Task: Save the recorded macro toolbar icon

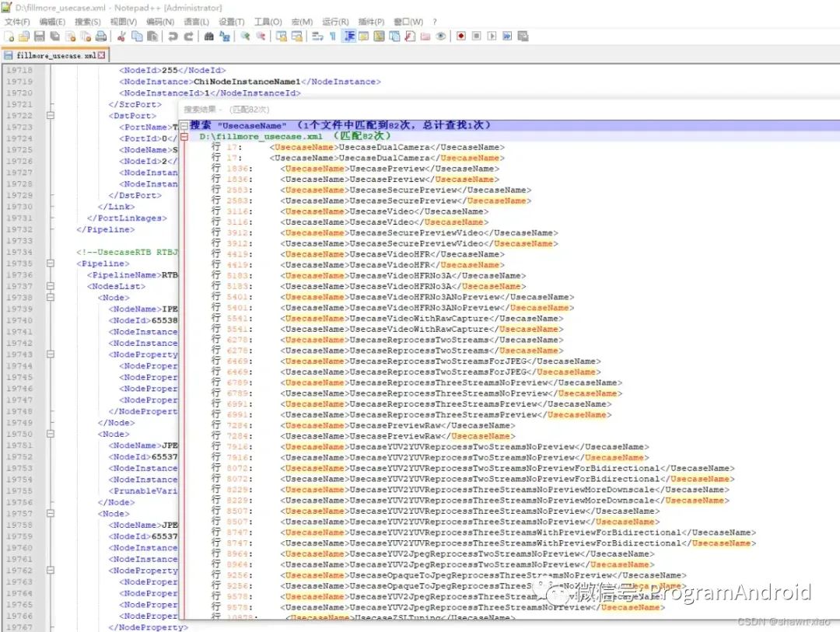Action: tap(523, 37)
